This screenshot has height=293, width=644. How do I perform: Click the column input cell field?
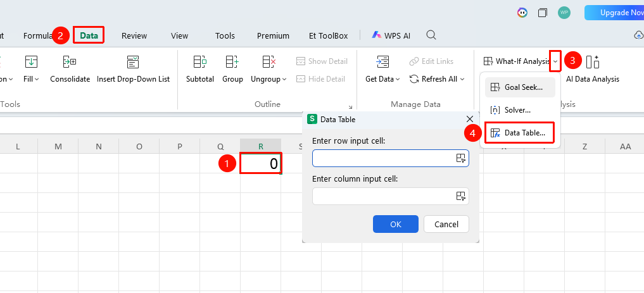[x=390, y=196]
